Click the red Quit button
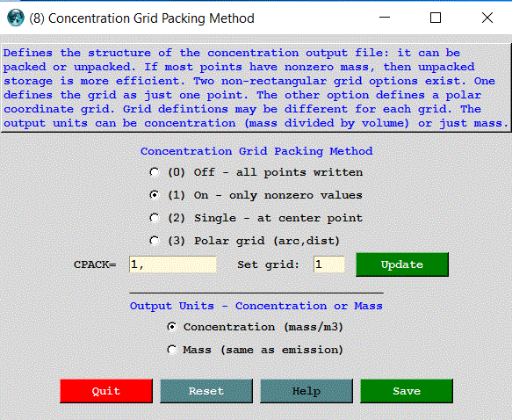Viewport: 512px width, 420px height. click(x=106, y=391)
